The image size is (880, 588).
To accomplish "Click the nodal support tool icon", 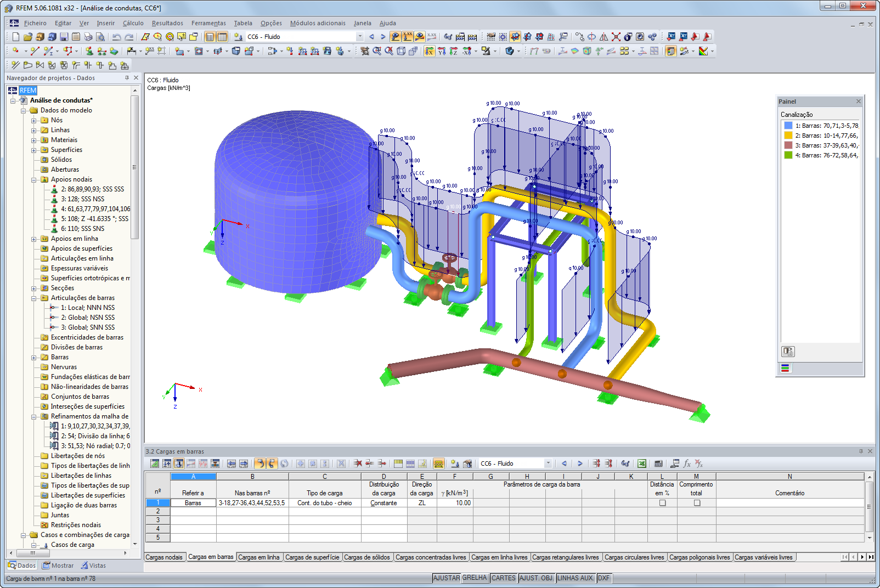I will 89,51.
